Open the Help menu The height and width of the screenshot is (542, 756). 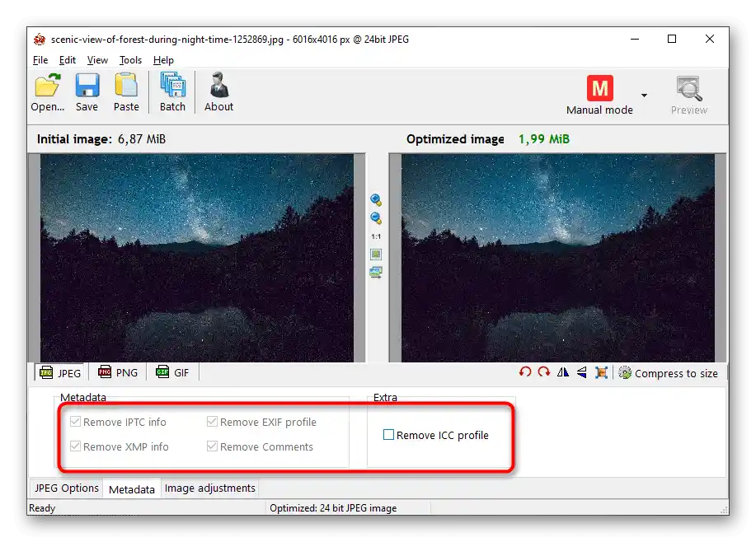point(163,60)
